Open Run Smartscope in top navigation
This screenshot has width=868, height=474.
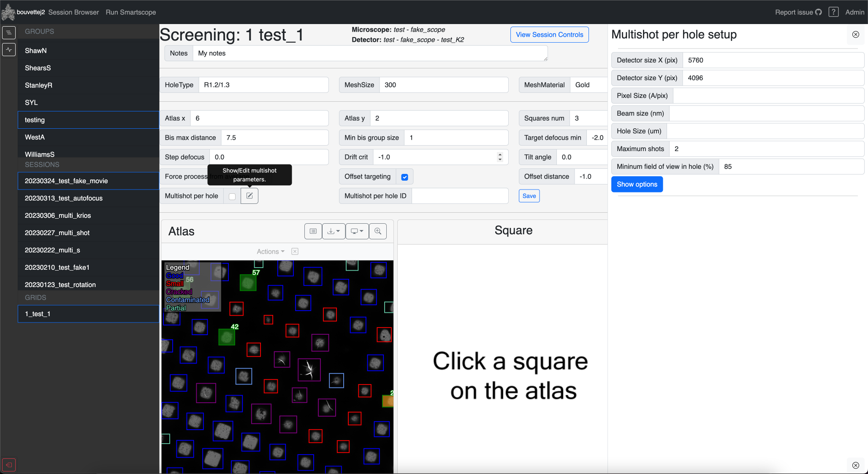click(x=130, y=12)
